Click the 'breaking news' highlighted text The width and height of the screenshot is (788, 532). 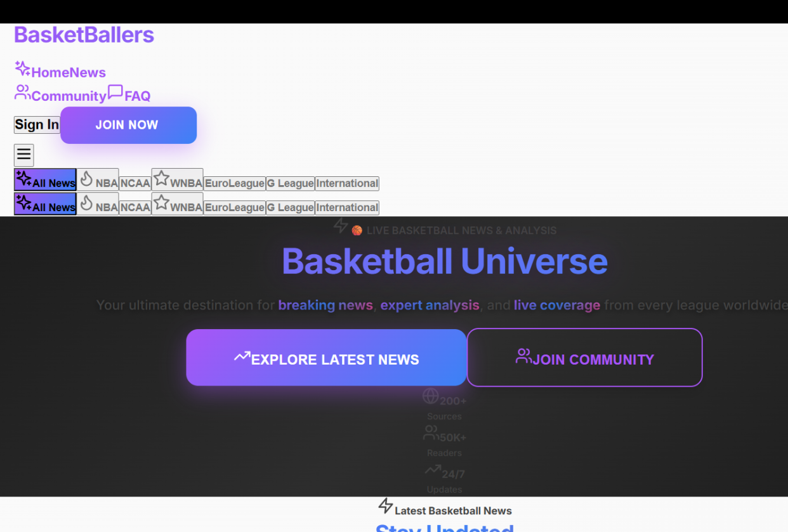(x=325, y=305)
